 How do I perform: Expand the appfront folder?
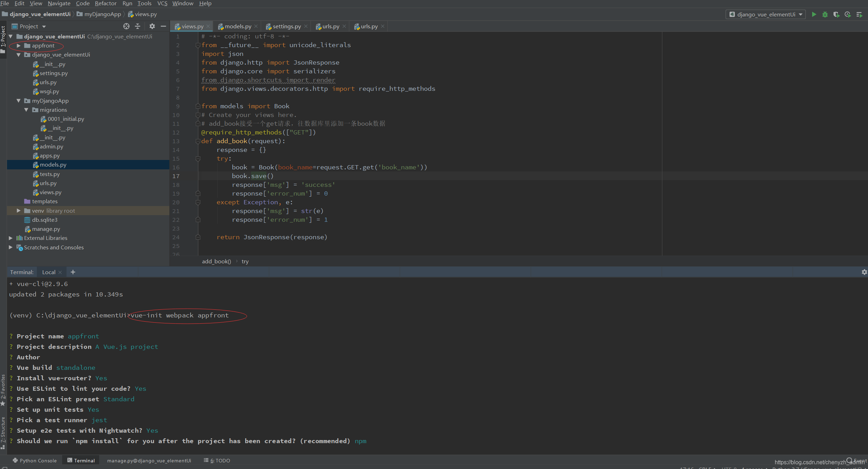[19, 46]
